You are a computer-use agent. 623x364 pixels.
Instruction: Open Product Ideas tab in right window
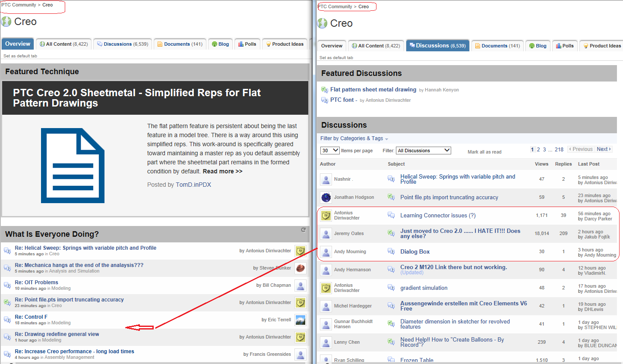click(602, 46)
